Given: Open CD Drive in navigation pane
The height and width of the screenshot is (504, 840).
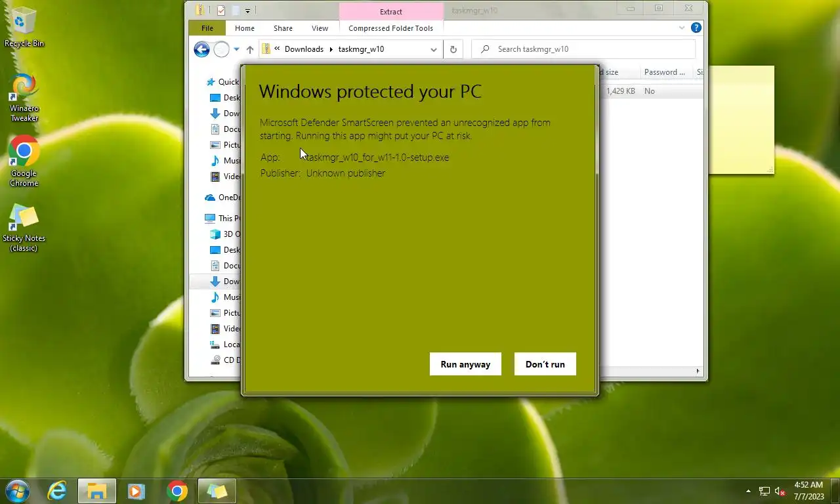Looking at the screenshot, I should click(225, 360).
